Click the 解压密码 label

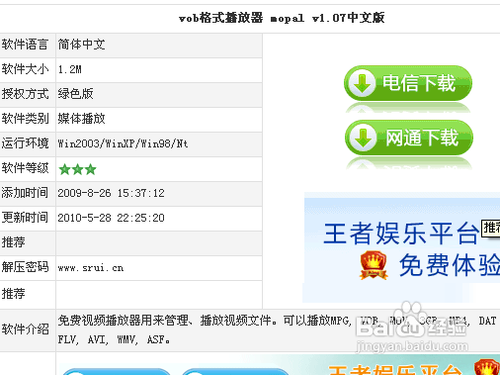coord(25,267)
